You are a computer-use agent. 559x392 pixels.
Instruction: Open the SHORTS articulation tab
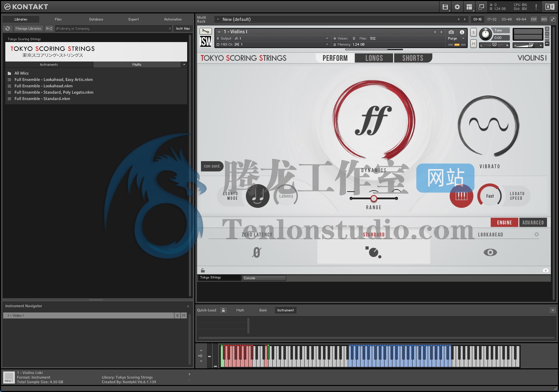click(x=413, y=58)
